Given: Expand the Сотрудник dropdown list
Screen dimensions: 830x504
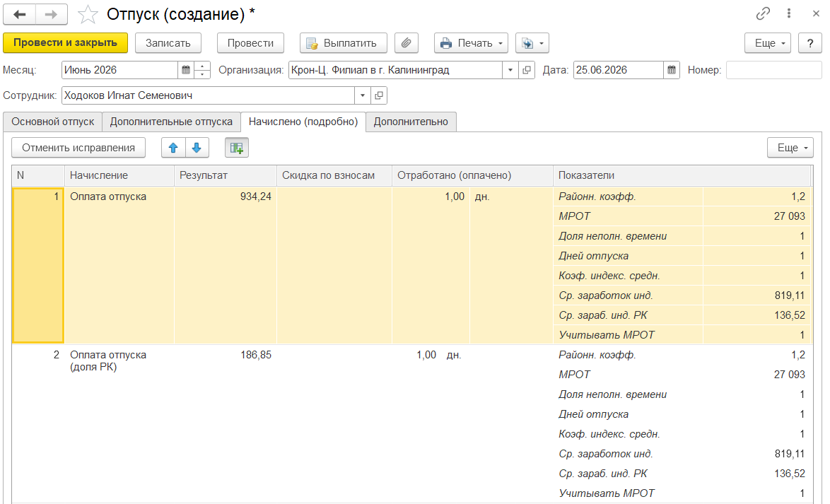Looking at the screenshot, I should click(x=363, y=95).
